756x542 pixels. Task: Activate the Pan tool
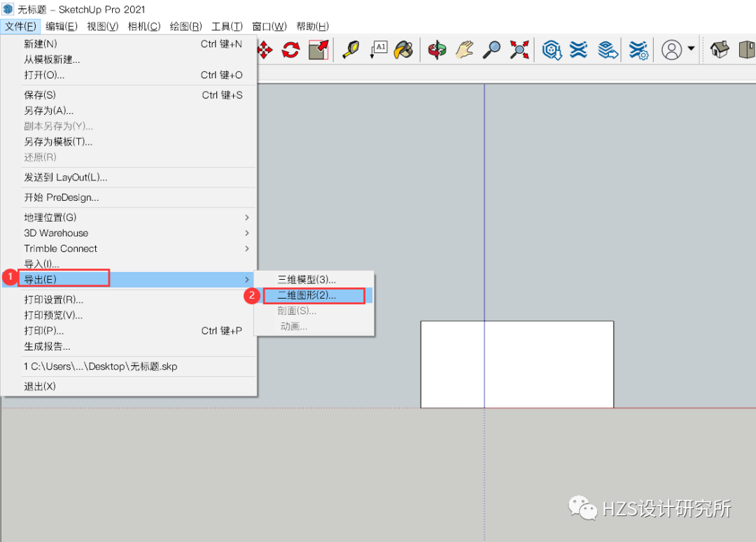464,50
